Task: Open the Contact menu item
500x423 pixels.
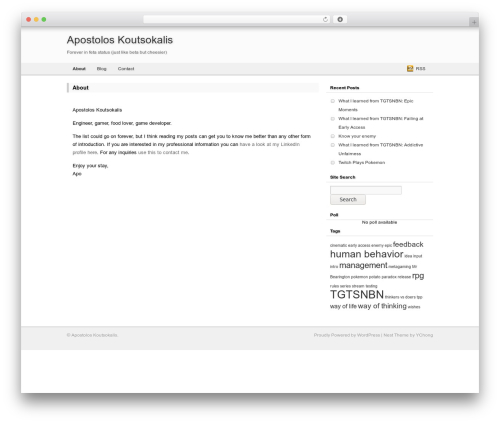Action: coord(126,69)
